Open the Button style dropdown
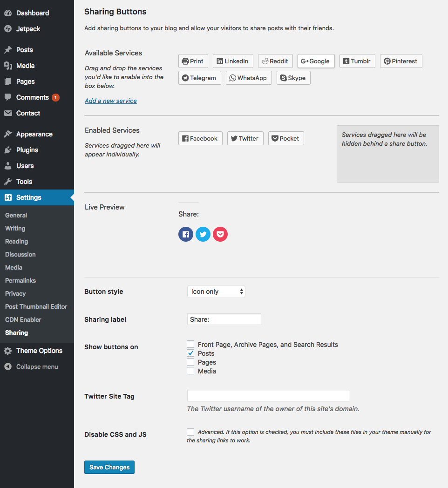The image size is (448, 488). click(216, 291)
